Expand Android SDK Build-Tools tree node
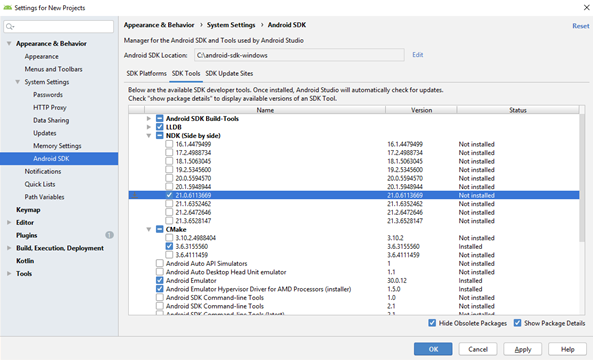 (x=149, y=118)
